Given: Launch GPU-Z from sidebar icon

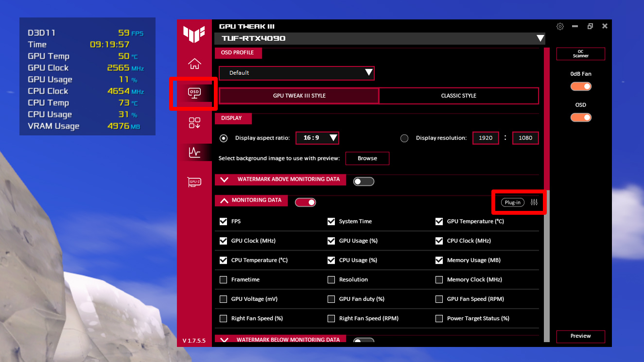Looking at the screenshot, I should (194, 182).
